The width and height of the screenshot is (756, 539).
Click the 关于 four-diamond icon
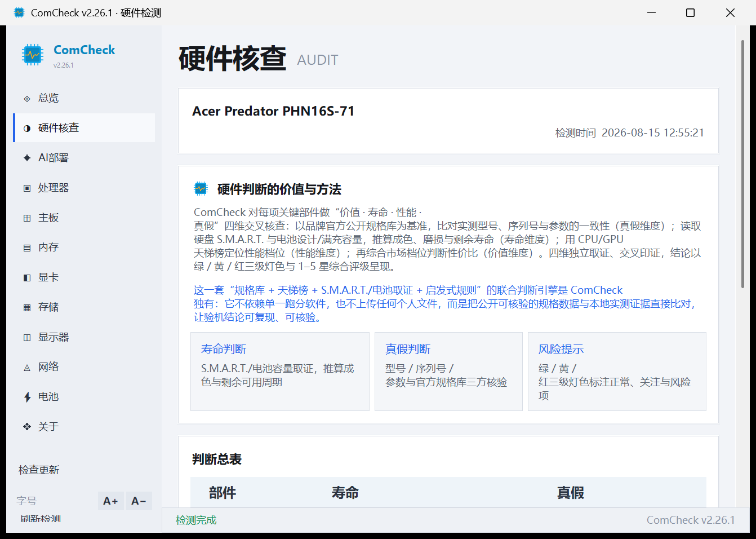point(27,427)
